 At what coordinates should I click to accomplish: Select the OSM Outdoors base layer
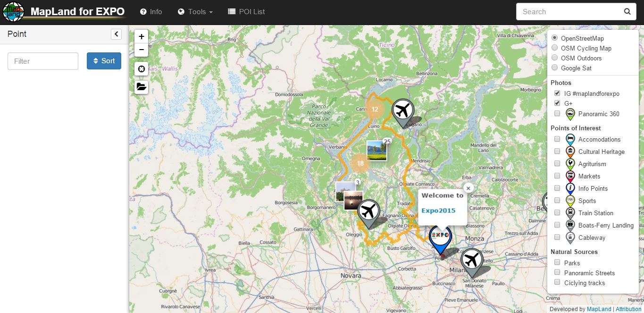554,58
